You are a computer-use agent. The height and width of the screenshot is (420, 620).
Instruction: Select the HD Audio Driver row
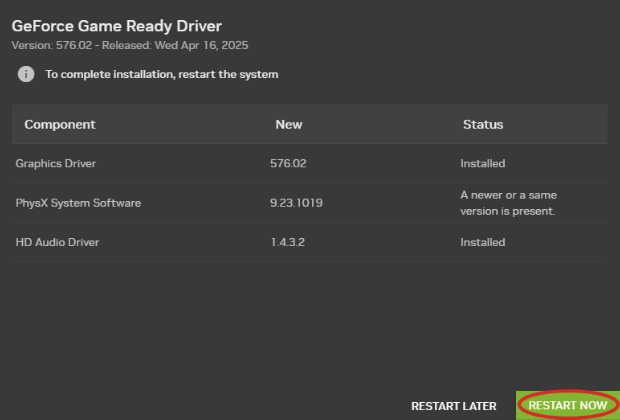310,242
